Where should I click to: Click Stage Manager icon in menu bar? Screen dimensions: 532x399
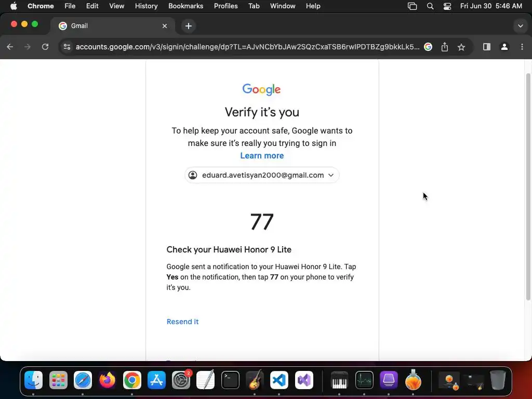point(412,6)
